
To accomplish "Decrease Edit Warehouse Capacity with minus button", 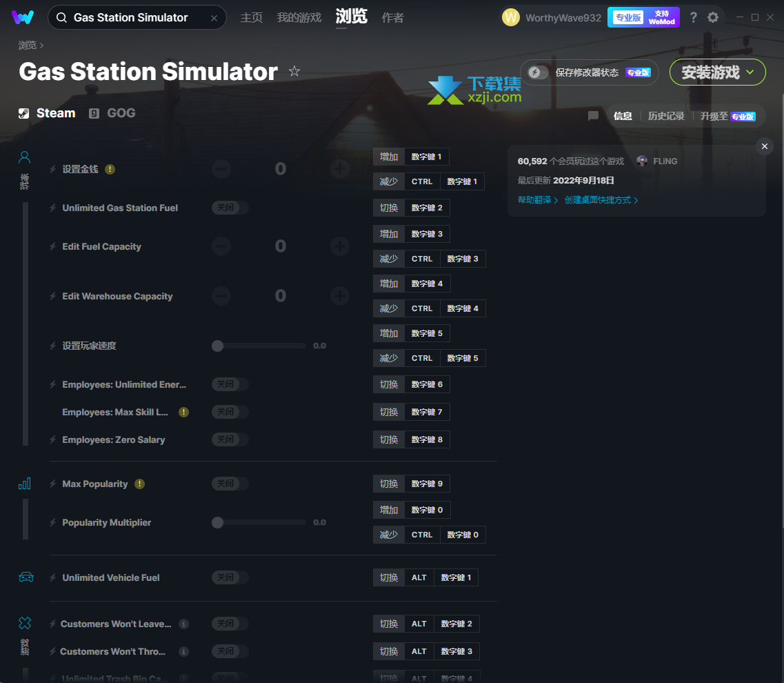I will (221, 296).
